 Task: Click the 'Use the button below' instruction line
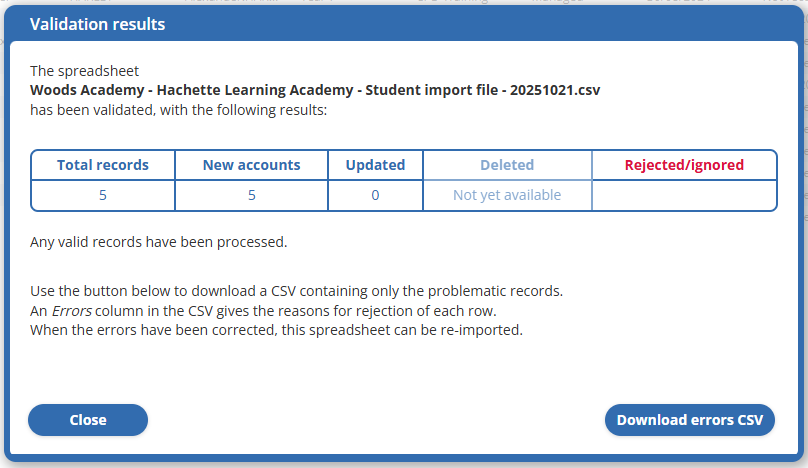point(297,291)
